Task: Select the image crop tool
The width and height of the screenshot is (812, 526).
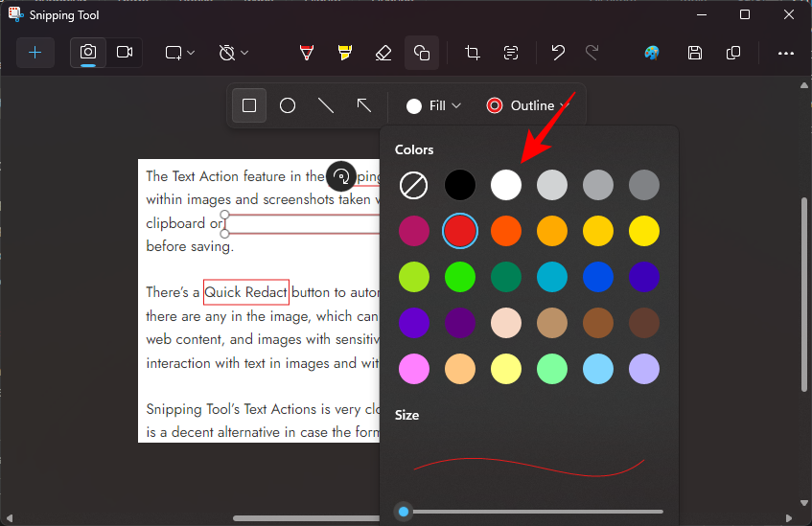Action: tap(473, 53)
